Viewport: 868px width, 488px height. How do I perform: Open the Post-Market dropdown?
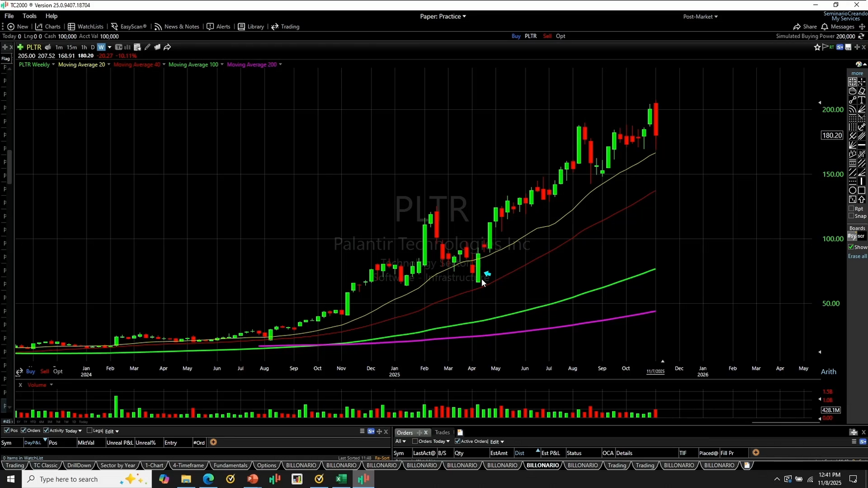point(700,16)
